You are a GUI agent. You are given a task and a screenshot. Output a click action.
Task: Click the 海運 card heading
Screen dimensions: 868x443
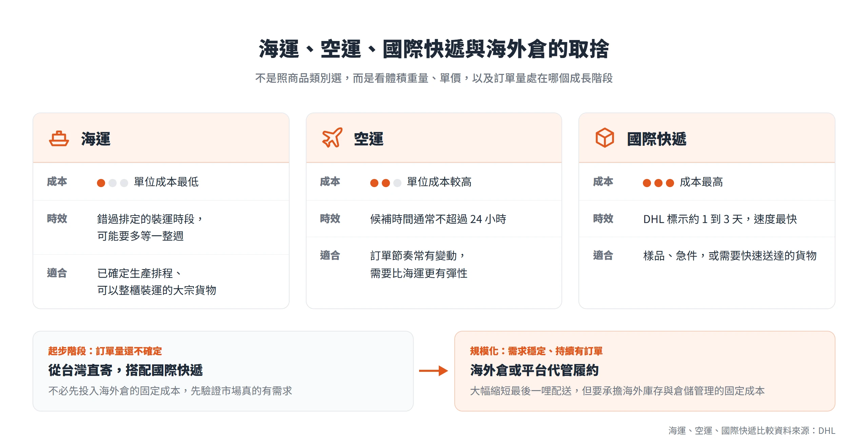pos(96,139)
